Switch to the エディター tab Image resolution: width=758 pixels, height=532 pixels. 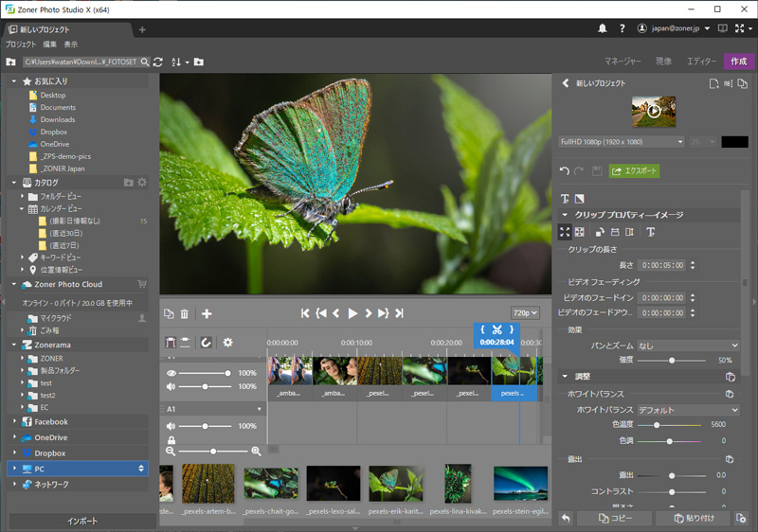pyautogui.click(x=701, y=62)
